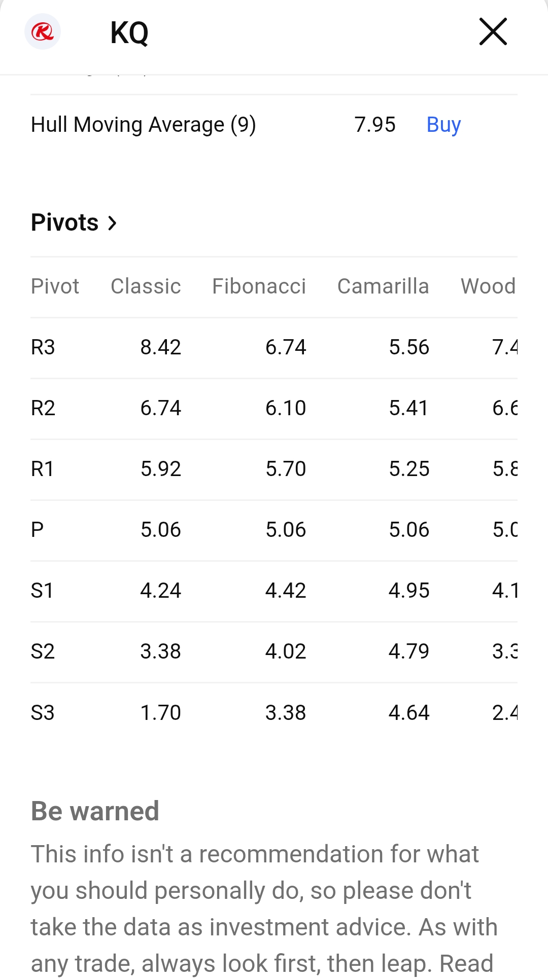Open the Pivots section heading
The width and height of the screenshot is (548, 980).
(x=65, y=223)
